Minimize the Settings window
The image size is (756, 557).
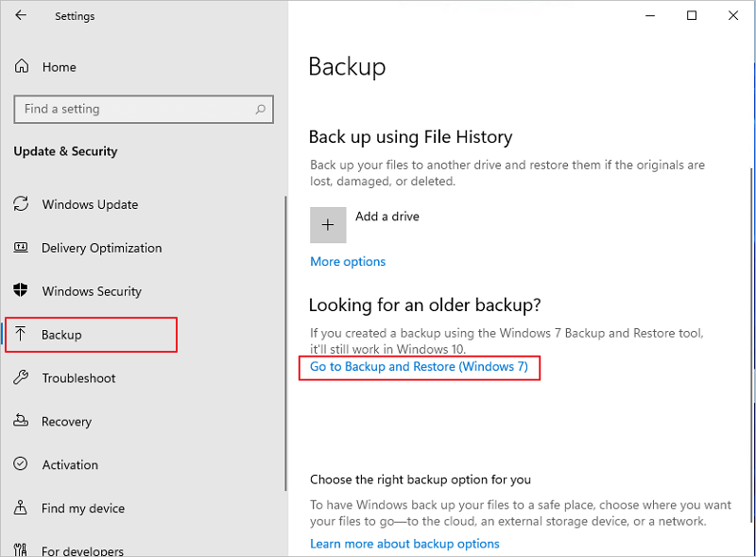point(650,16)
